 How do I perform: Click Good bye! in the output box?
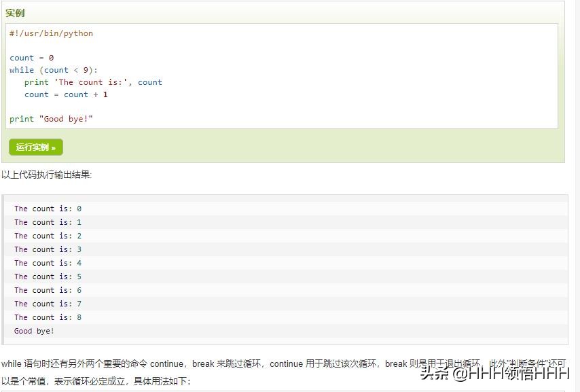34,331
